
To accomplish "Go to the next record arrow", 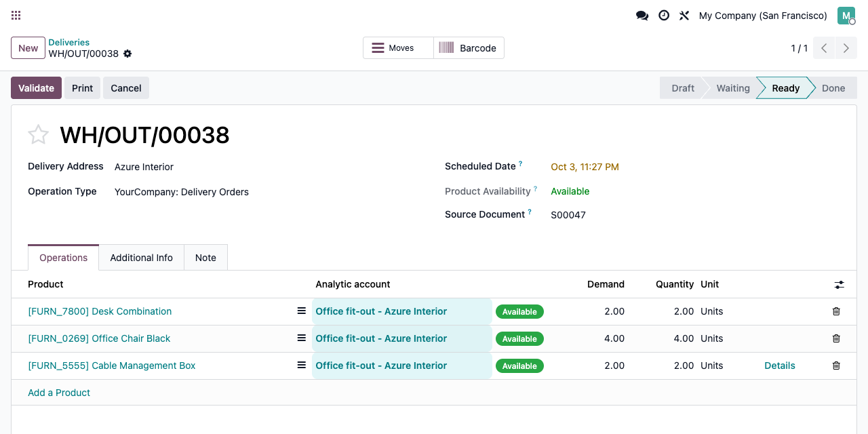I will (846, 48).
